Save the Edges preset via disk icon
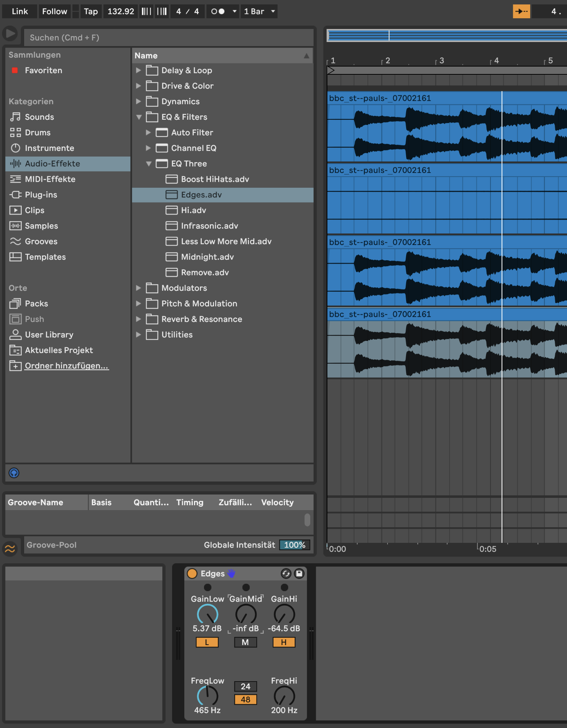The width and height of the screenshot is (567, 728). point(299,574)
